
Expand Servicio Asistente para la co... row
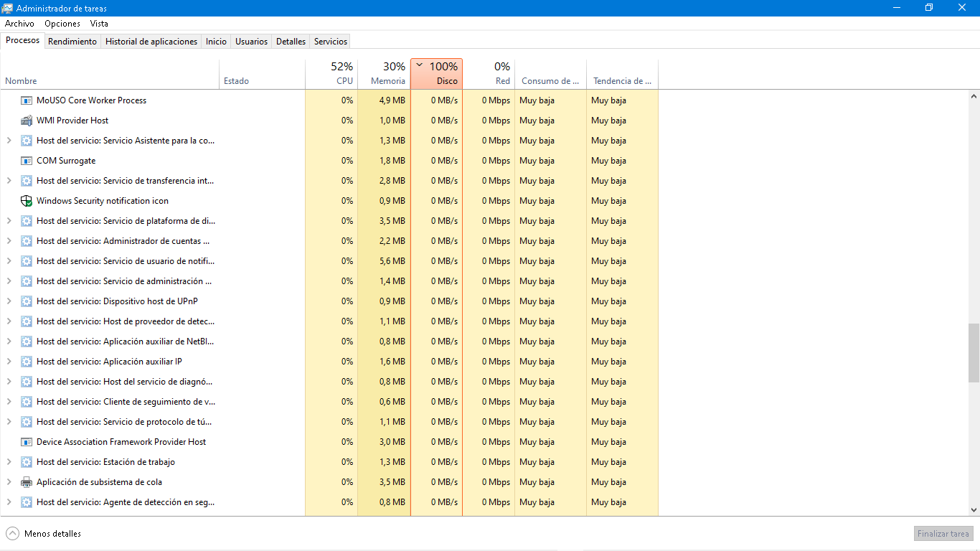(x=9, y=141)
